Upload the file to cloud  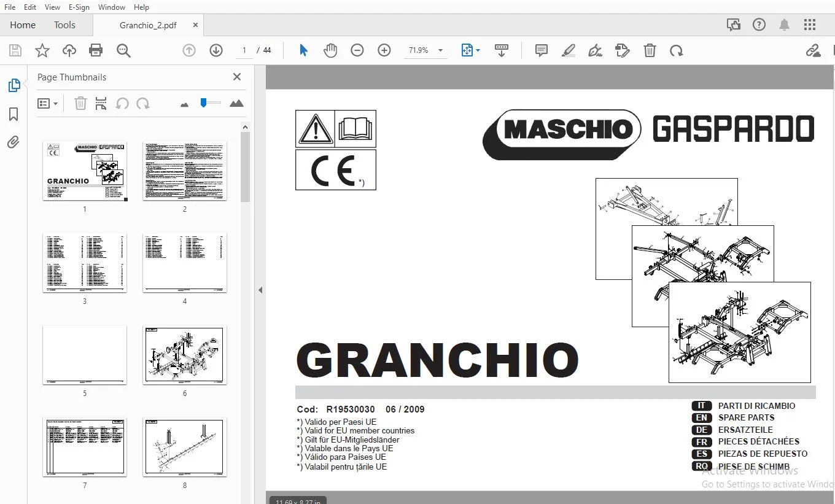pos(69,51)
